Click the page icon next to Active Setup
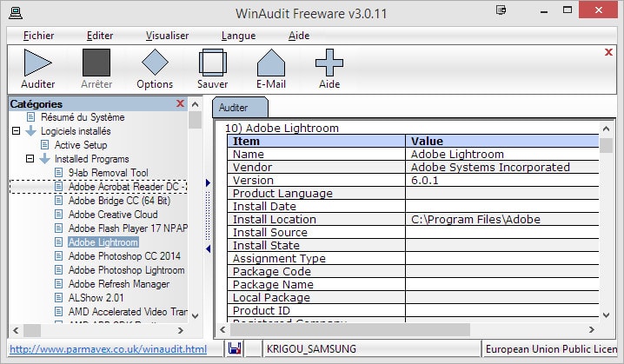The width and height of the screenshot is (624, 364). [x=44, y=145]
